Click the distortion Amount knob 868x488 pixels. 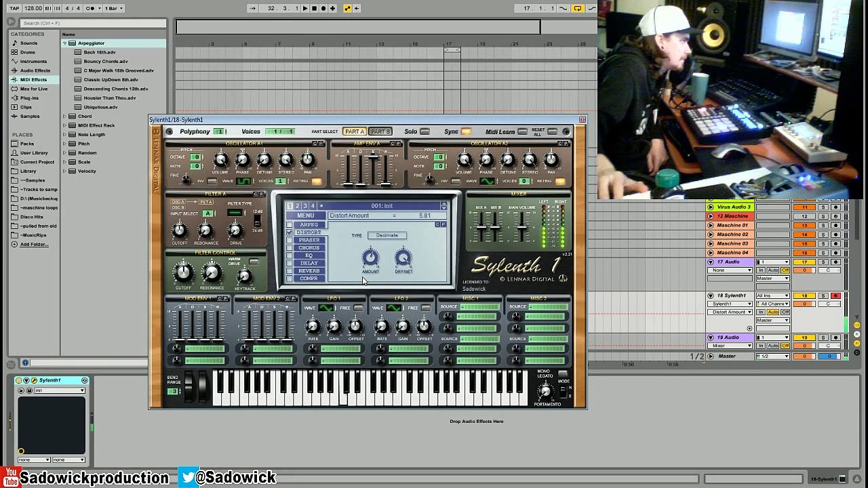tap(370, 258)
